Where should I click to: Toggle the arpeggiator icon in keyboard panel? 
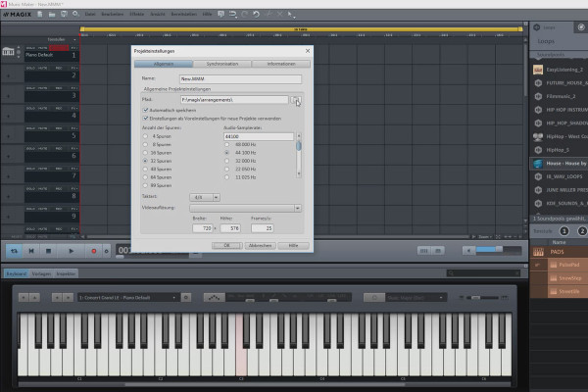tap(214, 298)
